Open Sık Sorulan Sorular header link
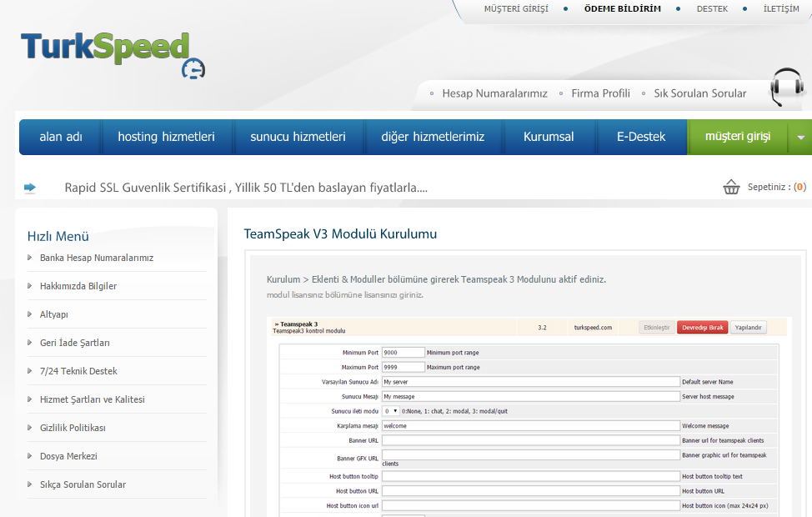Screen dimensions: 812x517 click(x=700, y=93)
